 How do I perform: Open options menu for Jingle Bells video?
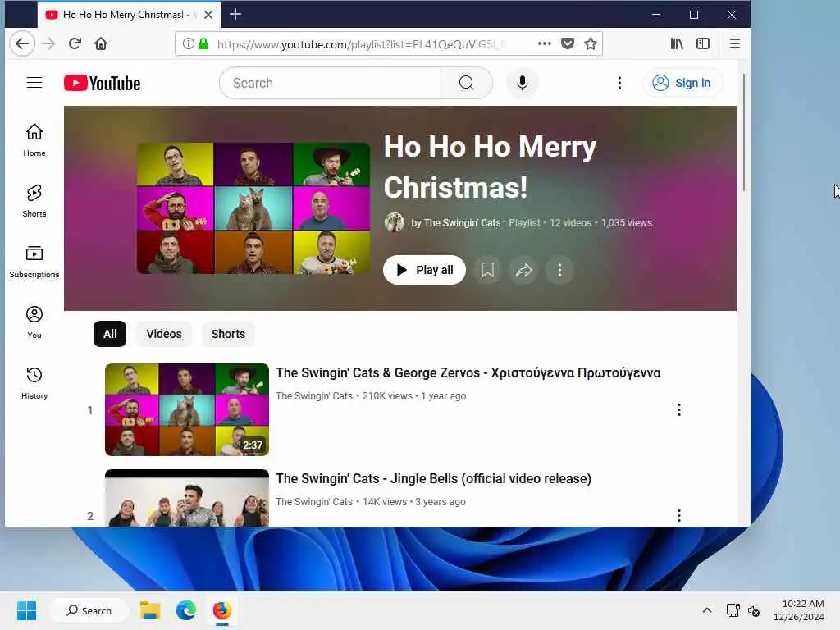[x=678, y=515]
